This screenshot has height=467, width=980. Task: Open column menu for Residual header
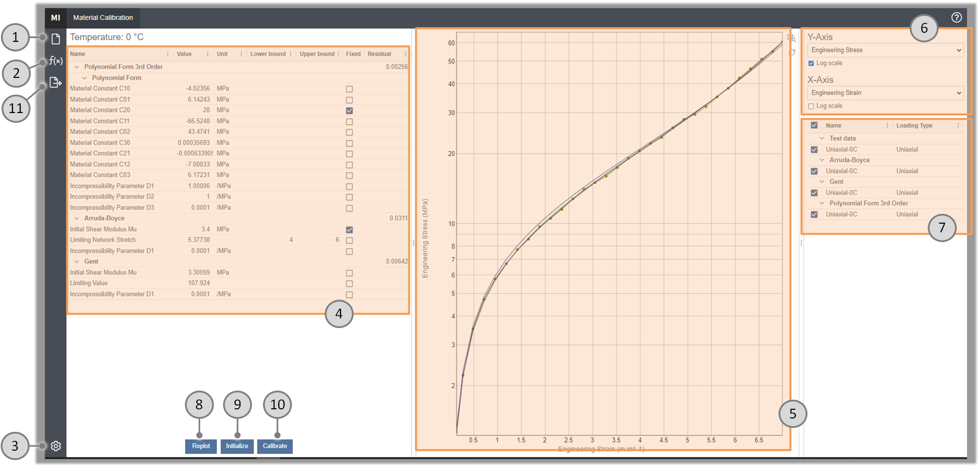405,54
